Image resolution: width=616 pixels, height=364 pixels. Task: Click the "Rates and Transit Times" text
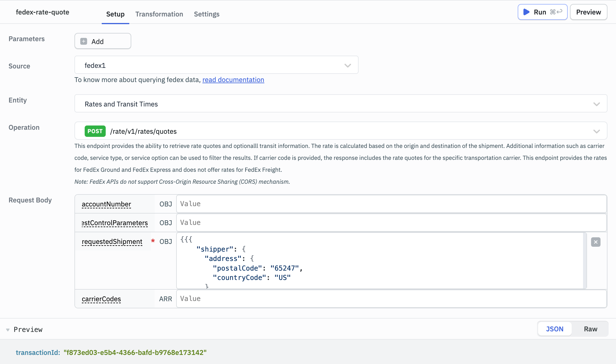click(x=121, y=104)
